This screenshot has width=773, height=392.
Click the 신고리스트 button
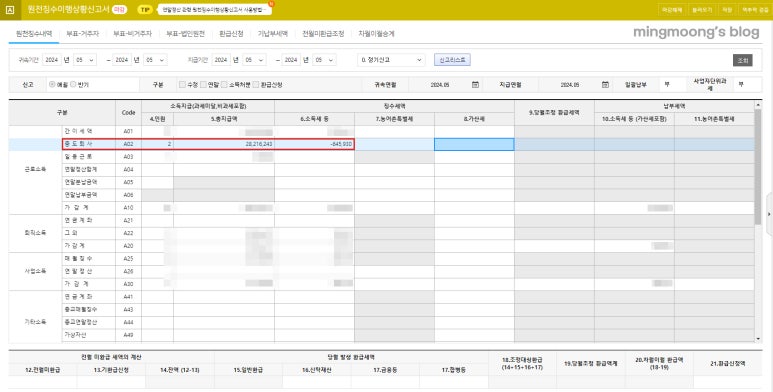pyautogui.click(x=453, y=60)
